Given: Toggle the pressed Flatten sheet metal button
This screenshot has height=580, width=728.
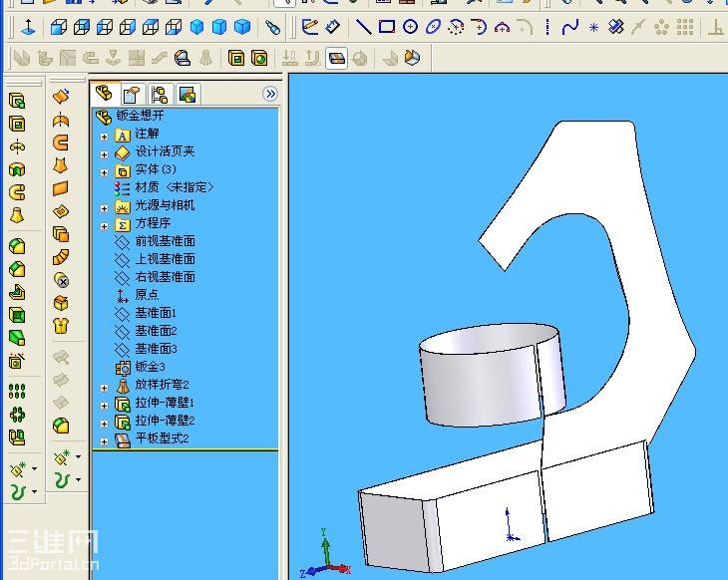Looking at the screenshot, I should [x=337, y=59].
